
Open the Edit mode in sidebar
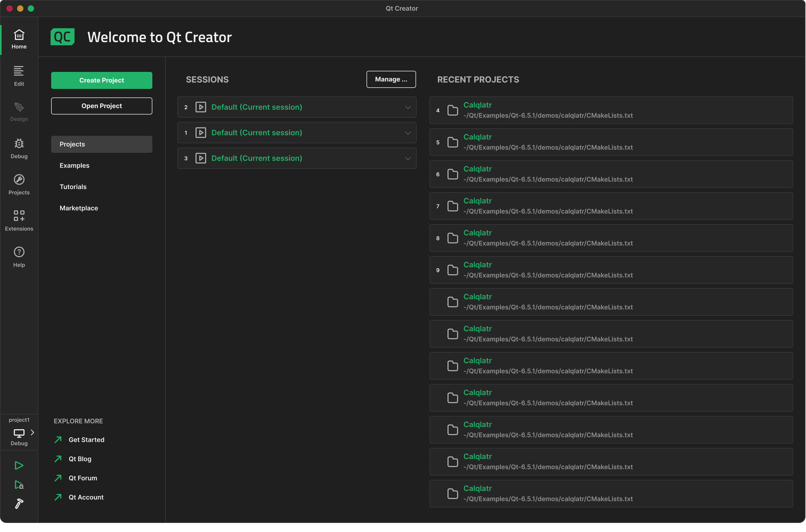click(19, 76)
